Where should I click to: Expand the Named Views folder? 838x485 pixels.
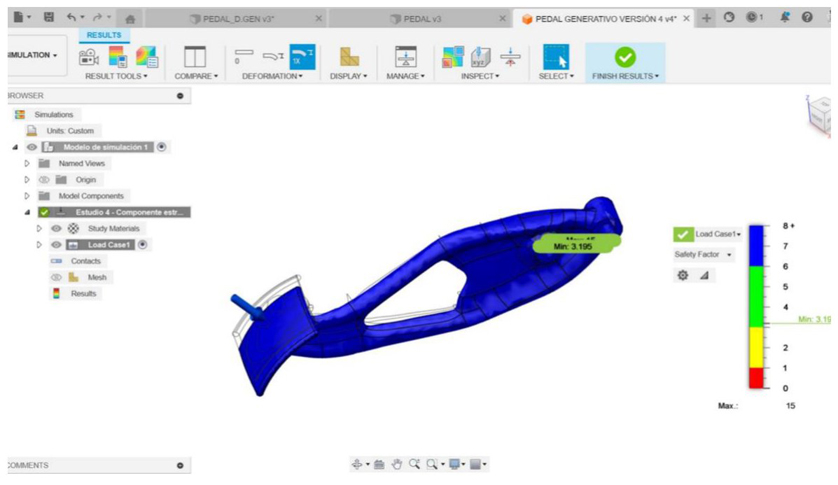pos(28,163)
